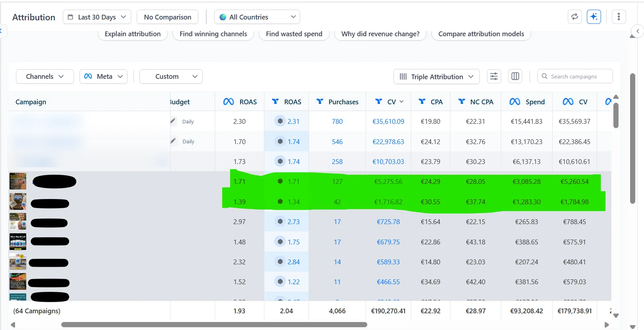Click the Meta logo in Spend header

pyautogui.click(x=515, y=102)
